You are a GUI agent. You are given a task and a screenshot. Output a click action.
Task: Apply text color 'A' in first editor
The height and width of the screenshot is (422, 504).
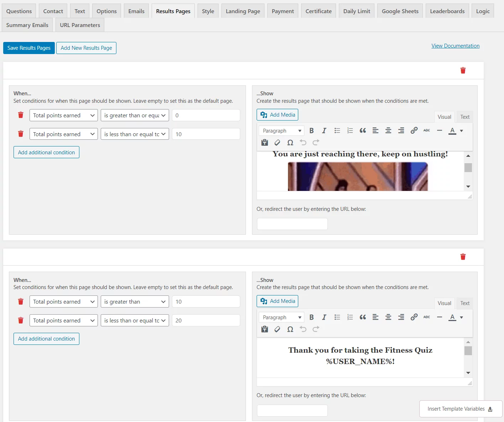(x=452, y=130)
